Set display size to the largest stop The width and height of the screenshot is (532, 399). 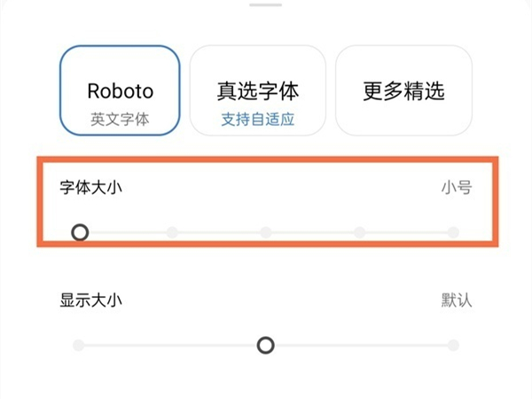pyautogui.click(x=453, y=345)
